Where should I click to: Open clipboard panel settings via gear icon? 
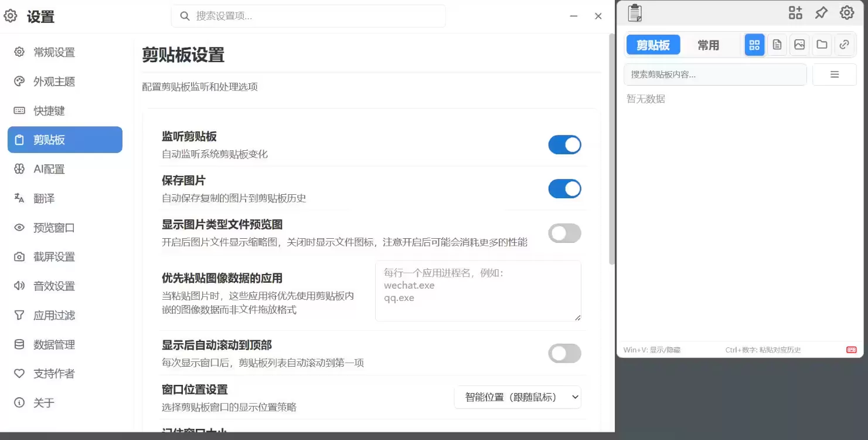point(846,12)
